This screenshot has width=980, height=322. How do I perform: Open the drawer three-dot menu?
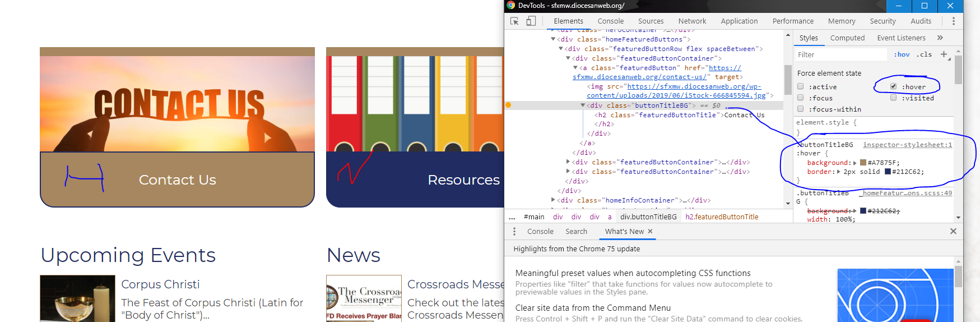click(x=514, y=231)
